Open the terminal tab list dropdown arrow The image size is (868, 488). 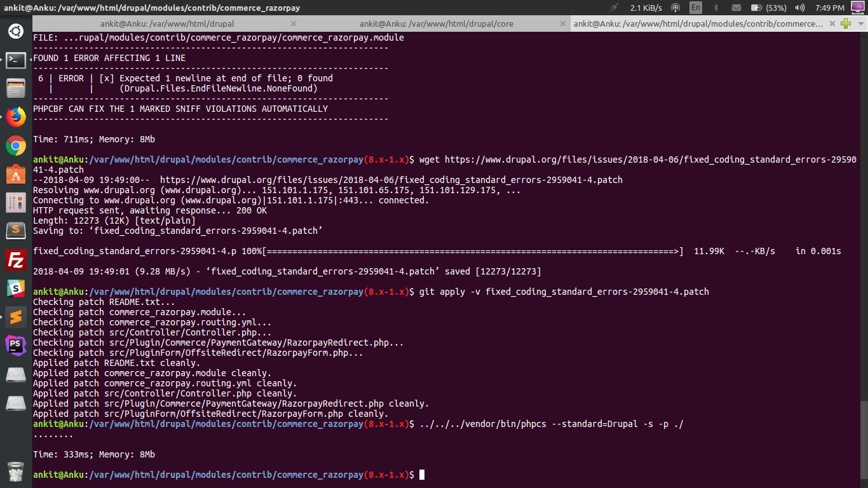click(x=860, y=24)
